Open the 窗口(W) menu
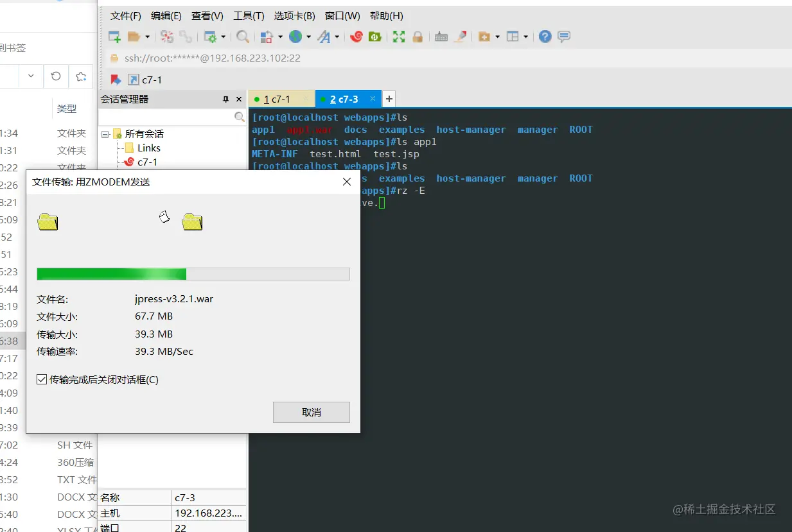 pyautogui.click(x=342, y=16)
